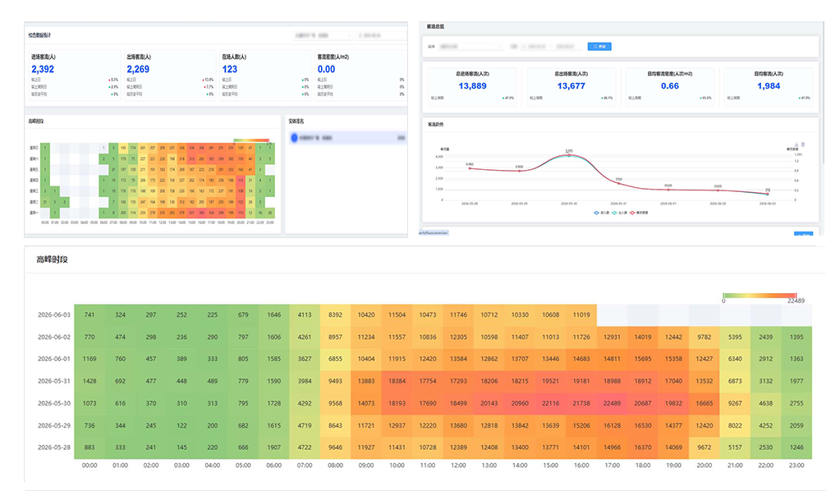Viewport: 840px width, 504px height.
Task: Click the blue search query button
Action: [x=599, y=47]
